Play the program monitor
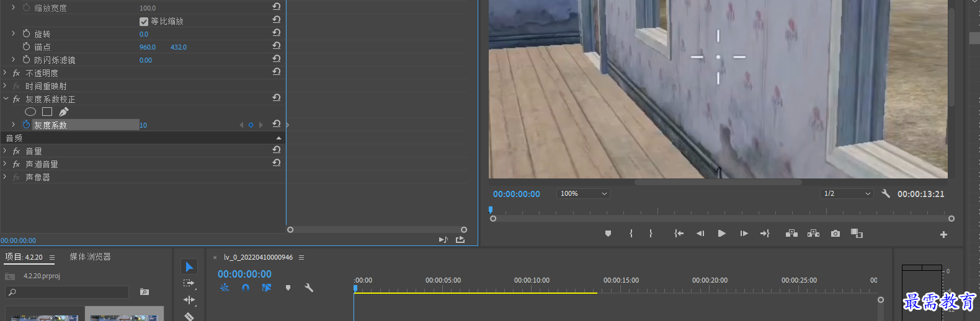This screenshot has width=980, height=321. click(721, 234)
